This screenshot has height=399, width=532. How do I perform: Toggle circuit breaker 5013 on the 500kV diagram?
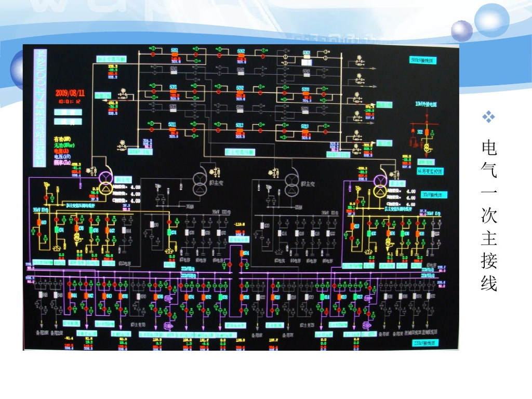(305, 131)
